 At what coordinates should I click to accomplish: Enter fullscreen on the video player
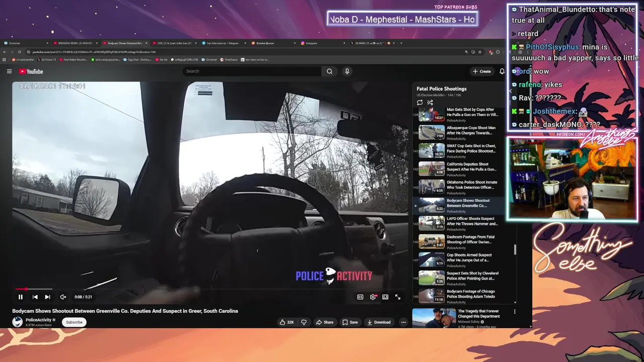[397, 297]
